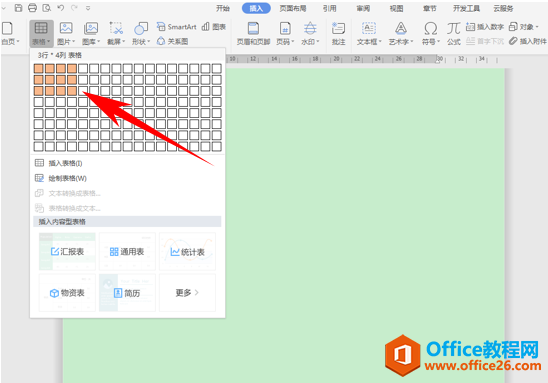Click the 图表 chart button

214,27
